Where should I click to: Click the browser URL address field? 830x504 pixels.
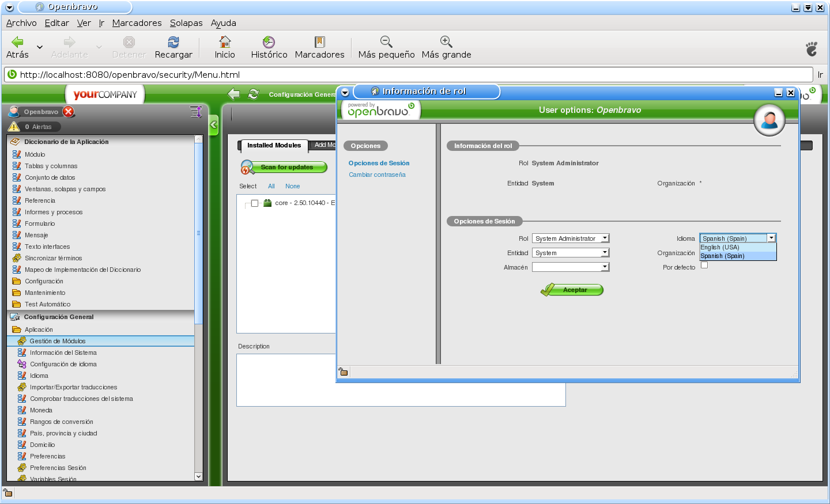tap(403, 74)
